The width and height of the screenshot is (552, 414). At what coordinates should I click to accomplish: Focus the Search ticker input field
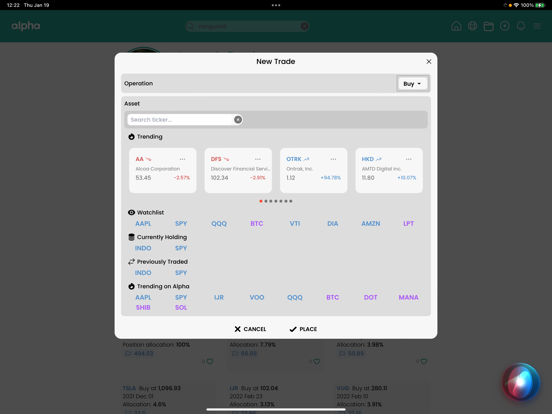coord(180,120)
